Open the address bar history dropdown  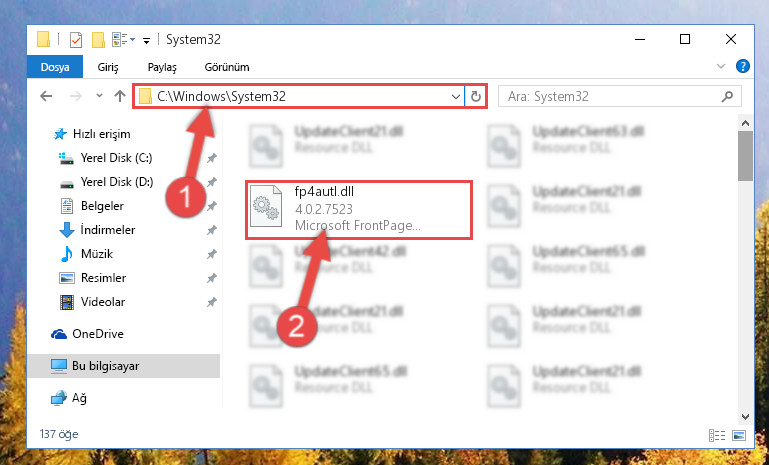[456, 97]
